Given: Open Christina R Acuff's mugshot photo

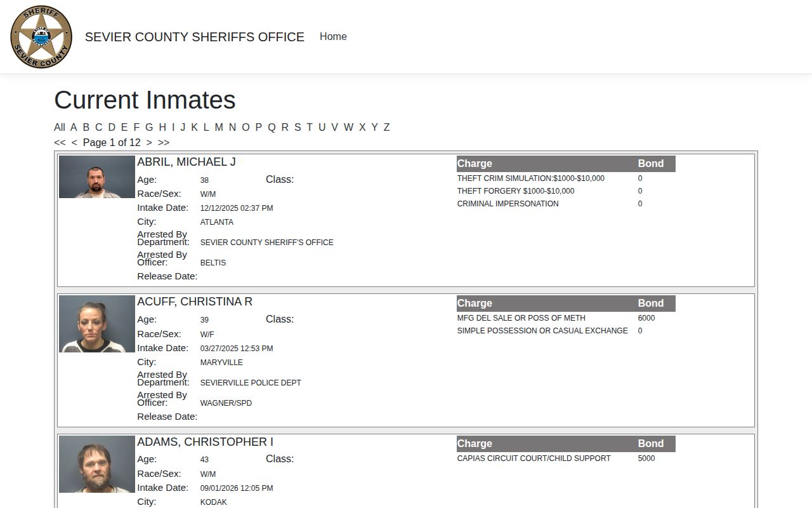Looking at the screenshot, I should point(97,324).
